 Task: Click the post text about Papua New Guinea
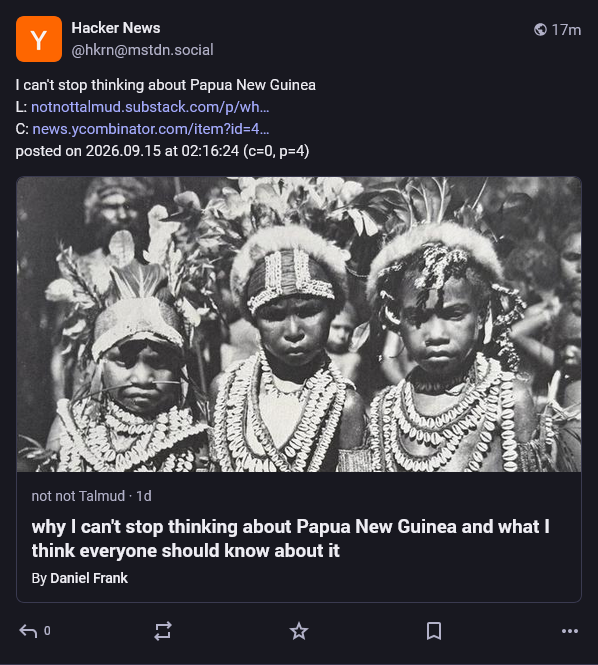click(165, 85)
